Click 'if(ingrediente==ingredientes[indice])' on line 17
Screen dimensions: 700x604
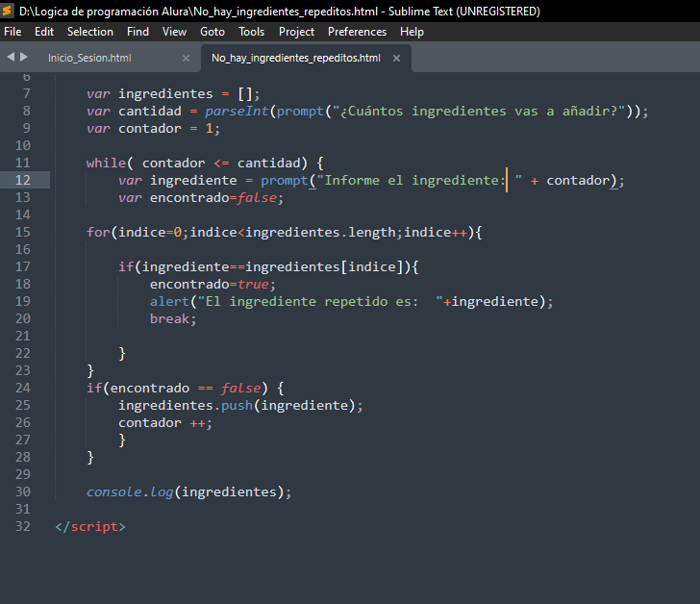(x=264, y=267)
